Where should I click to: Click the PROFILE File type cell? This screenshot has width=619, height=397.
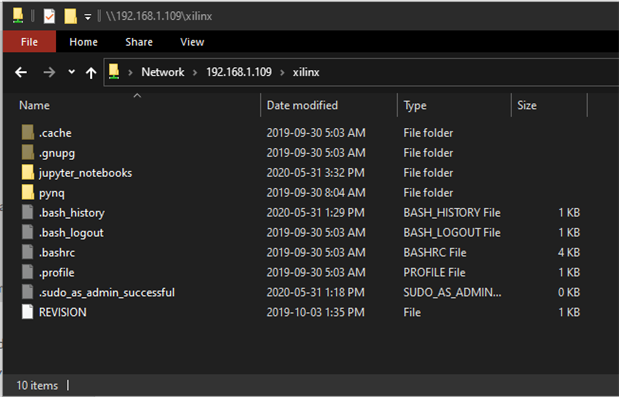(x=434, y=273)
